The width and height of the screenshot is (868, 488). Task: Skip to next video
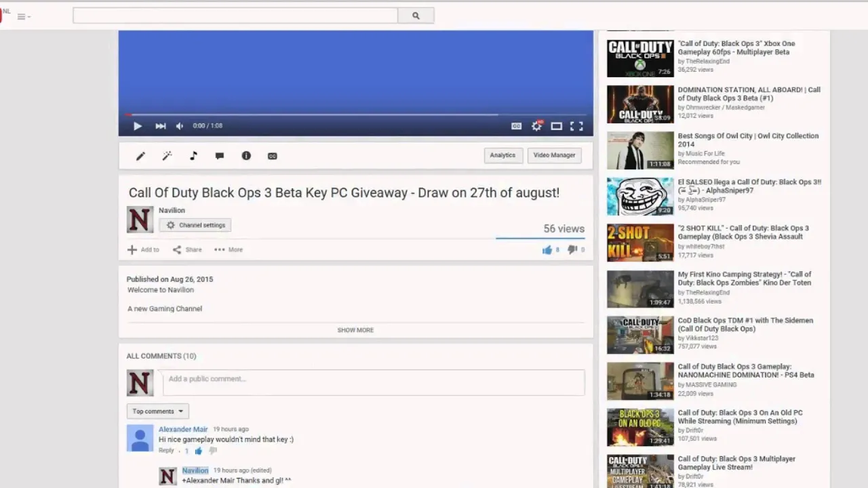160,126
